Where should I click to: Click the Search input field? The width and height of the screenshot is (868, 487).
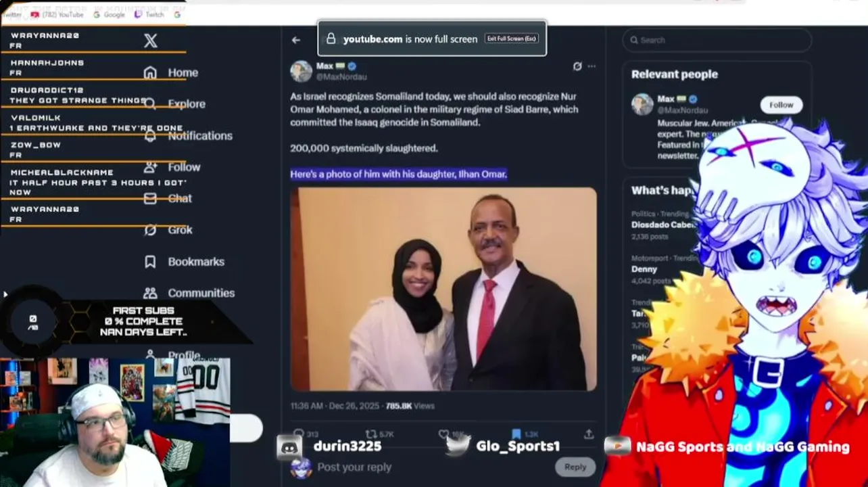point(717,40)
